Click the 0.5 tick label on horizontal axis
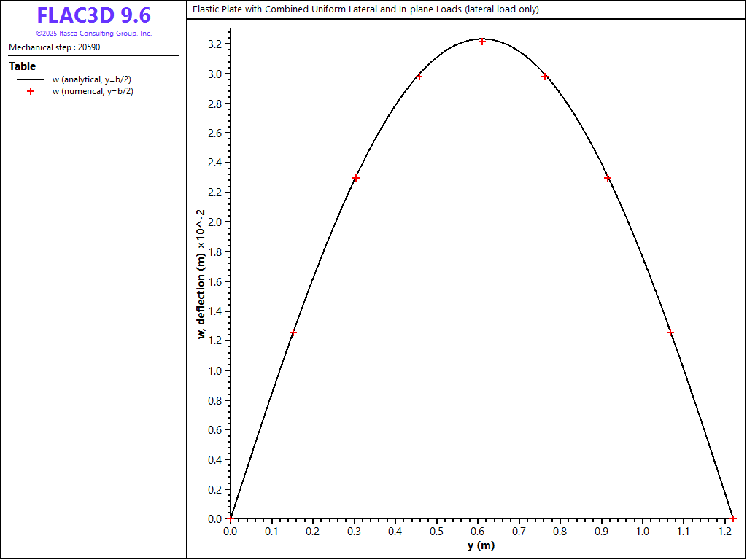 [x=436, y=532]
